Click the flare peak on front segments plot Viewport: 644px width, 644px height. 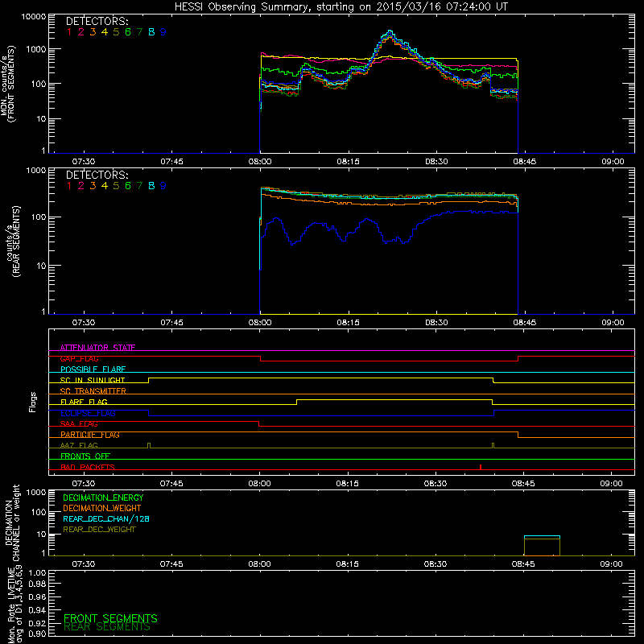[390, 31]
